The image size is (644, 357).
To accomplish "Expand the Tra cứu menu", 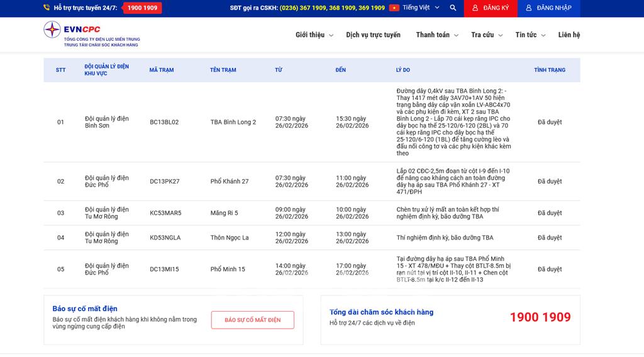I will point(486,35).
